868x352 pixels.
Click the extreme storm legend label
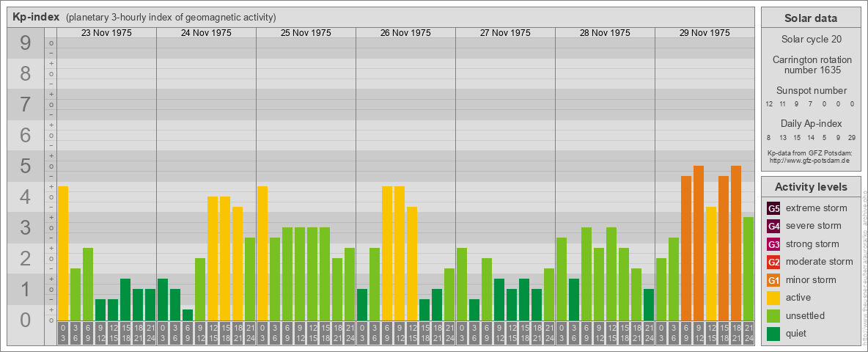coord(816,208)
